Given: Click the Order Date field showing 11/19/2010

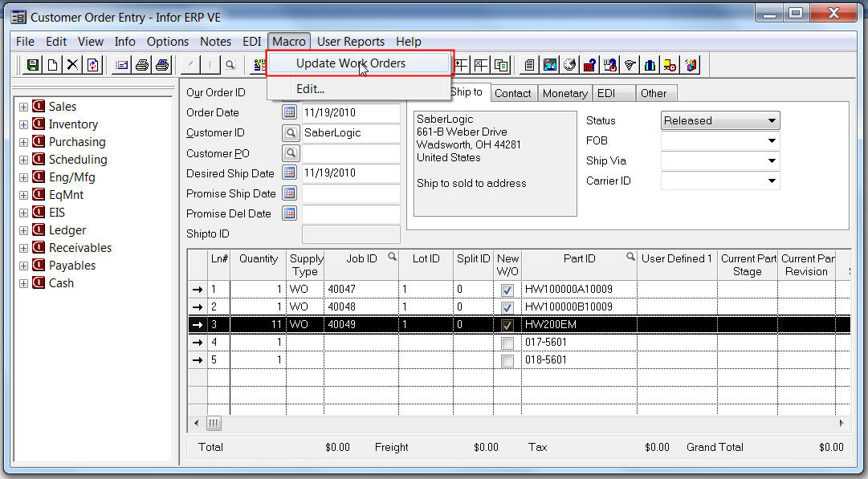Looking at the screenshot, I should [350, 112].
